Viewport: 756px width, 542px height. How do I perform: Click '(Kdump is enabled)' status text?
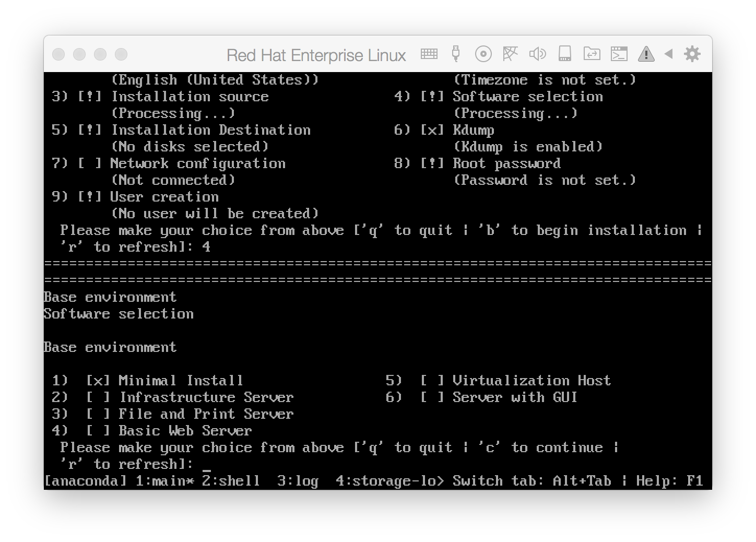click(x=528, y=147)
